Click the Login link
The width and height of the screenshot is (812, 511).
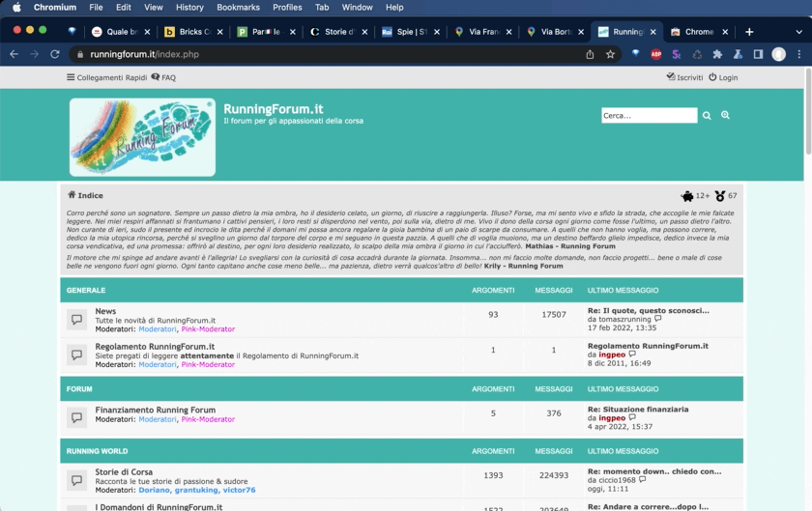pos(723,77)
